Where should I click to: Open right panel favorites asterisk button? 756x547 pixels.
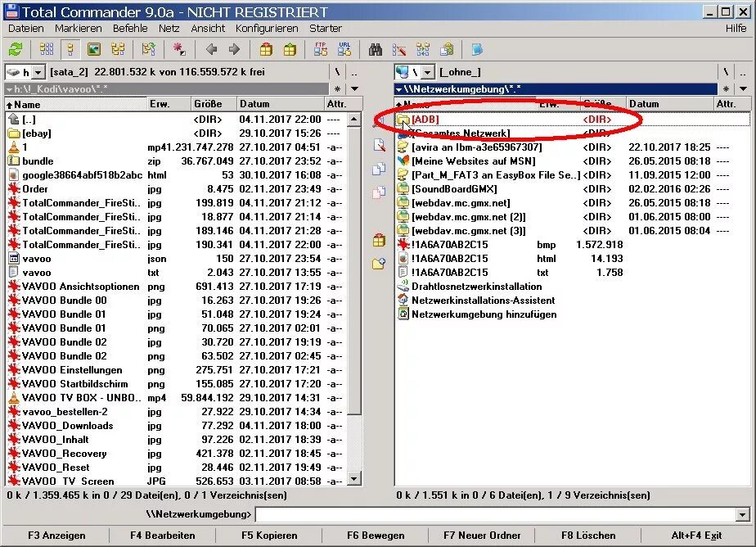[x=726, y=88]
